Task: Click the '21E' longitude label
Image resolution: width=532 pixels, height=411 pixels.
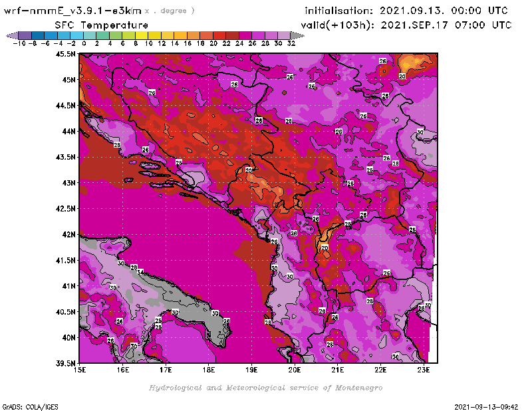Action: pos(338,370)
